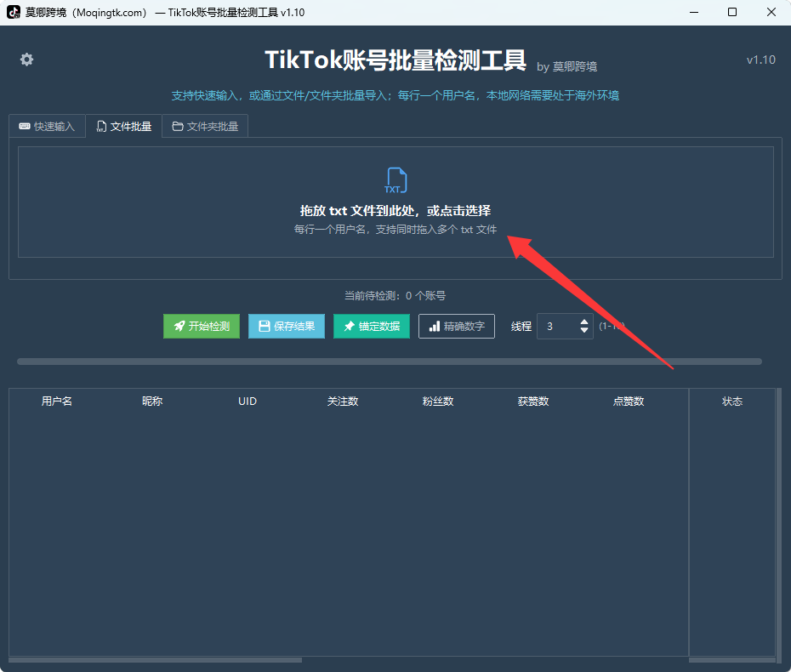Click the TXT file icon in drop zone
Viewport: 791px width, 672px height.
pos(396,180)
